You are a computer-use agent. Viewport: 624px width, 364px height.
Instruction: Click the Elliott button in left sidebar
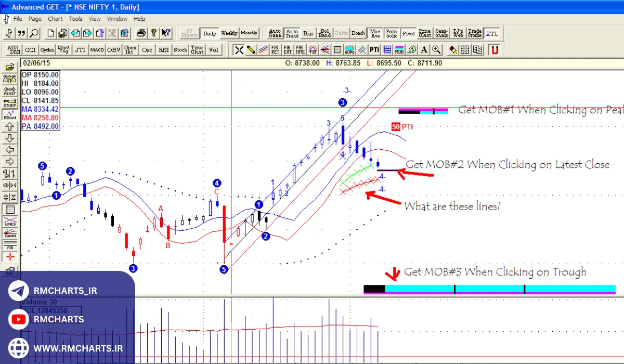coord(9,114)
